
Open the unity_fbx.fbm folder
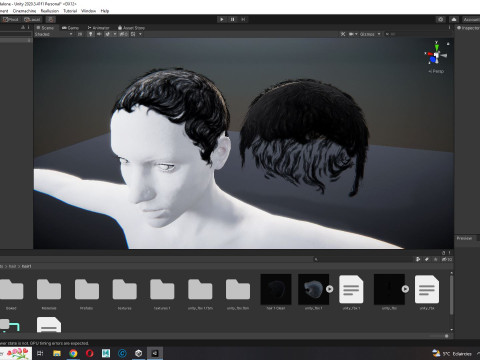238,290
